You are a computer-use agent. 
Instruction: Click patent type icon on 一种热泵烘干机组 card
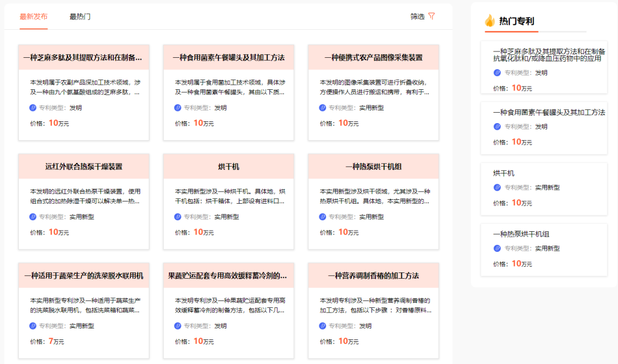(321, 216)
